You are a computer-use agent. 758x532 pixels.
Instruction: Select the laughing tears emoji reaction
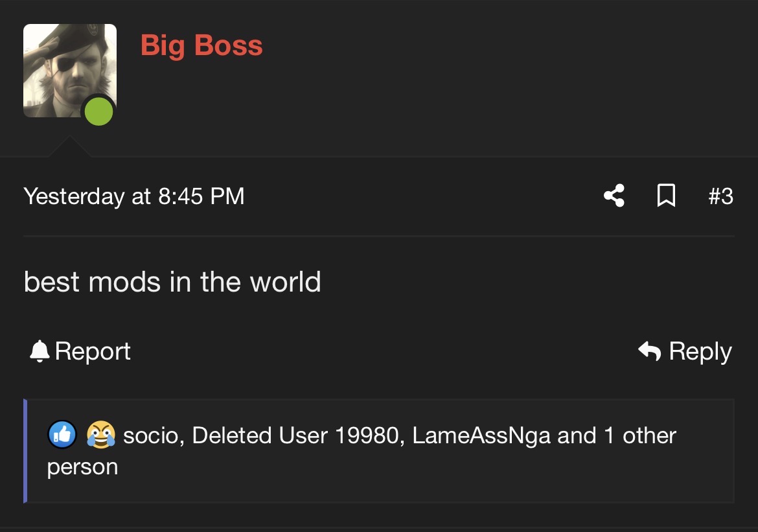pyautogui.click(x=101, y=434)
